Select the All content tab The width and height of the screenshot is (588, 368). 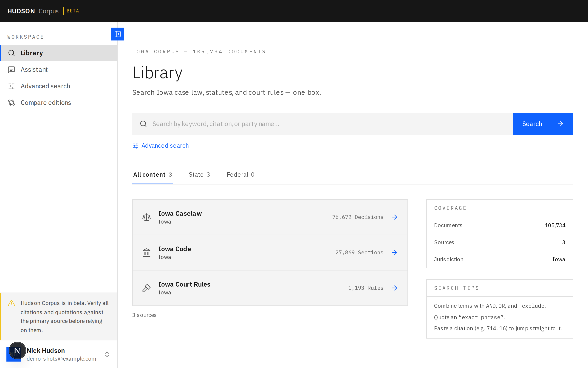(x=153, y=175)
